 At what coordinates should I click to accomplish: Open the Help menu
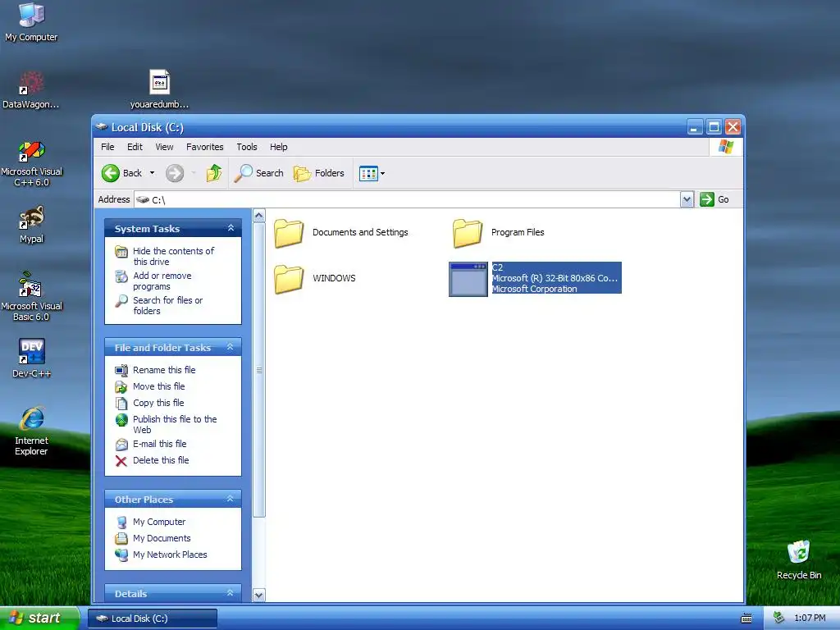(278, 147)
